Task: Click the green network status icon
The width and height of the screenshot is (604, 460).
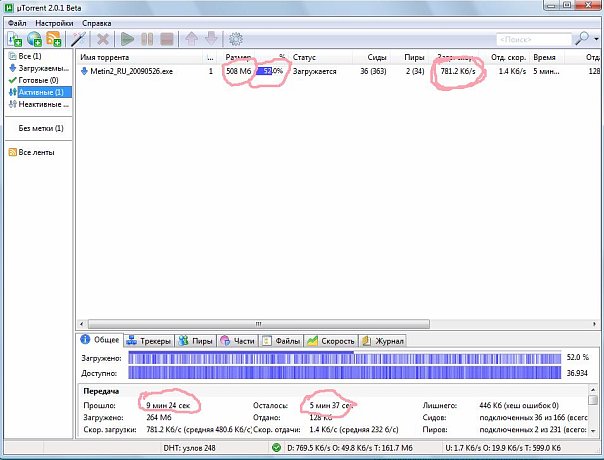Action: (x=276, y=447)
